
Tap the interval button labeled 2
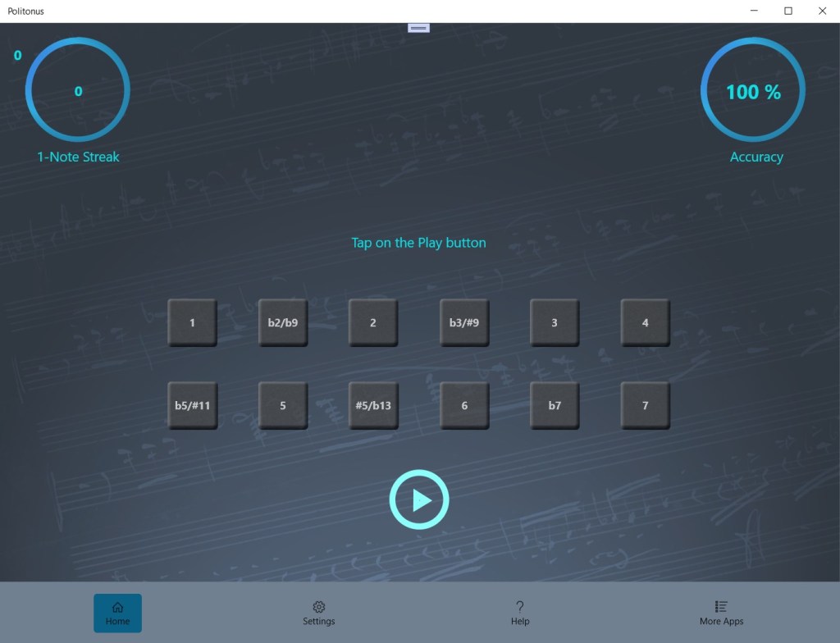click(x=373, y=322)
